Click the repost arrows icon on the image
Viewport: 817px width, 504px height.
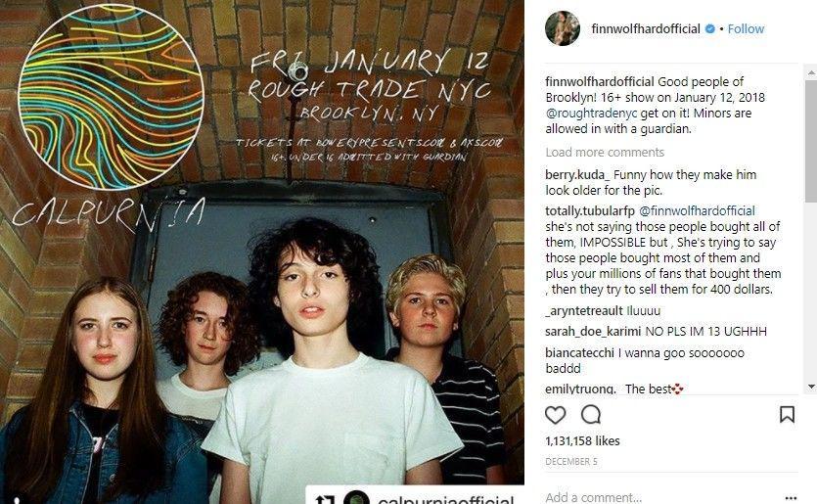(x=325, y=499)
